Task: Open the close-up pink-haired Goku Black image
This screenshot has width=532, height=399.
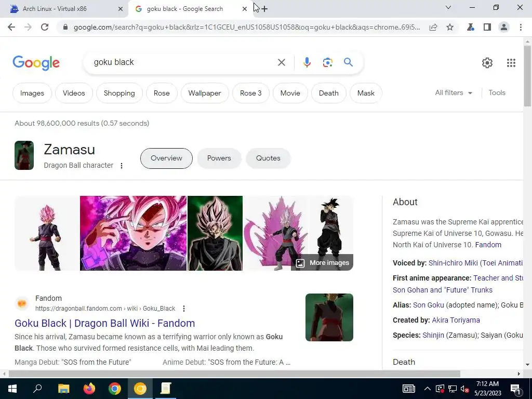Action: point(134,233)
